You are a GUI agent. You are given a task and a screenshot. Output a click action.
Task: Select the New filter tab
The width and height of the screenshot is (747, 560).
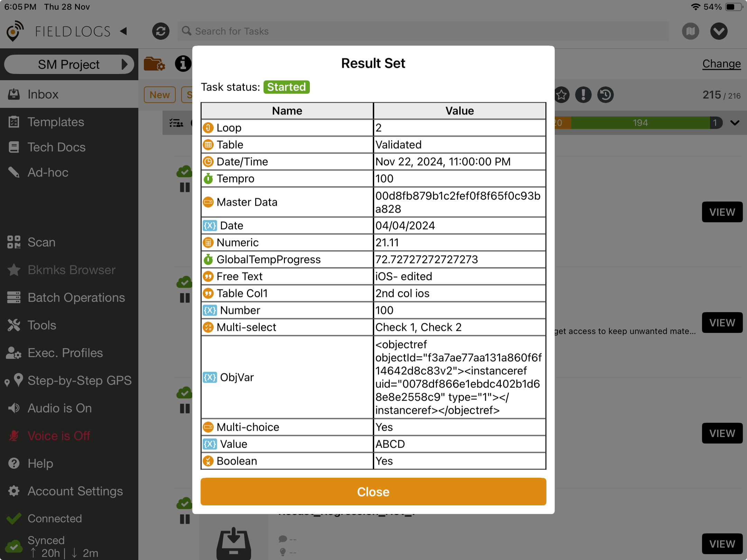tap(159, 95)
